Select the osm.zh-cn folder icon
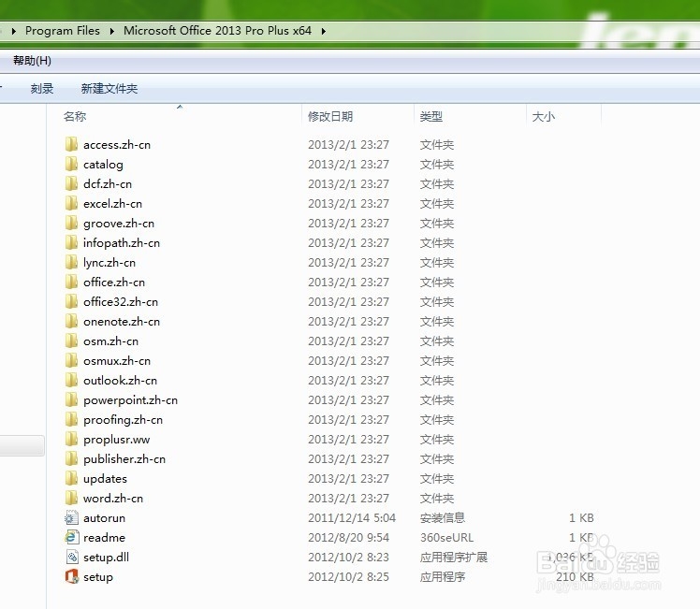 (x=71, y=341)
